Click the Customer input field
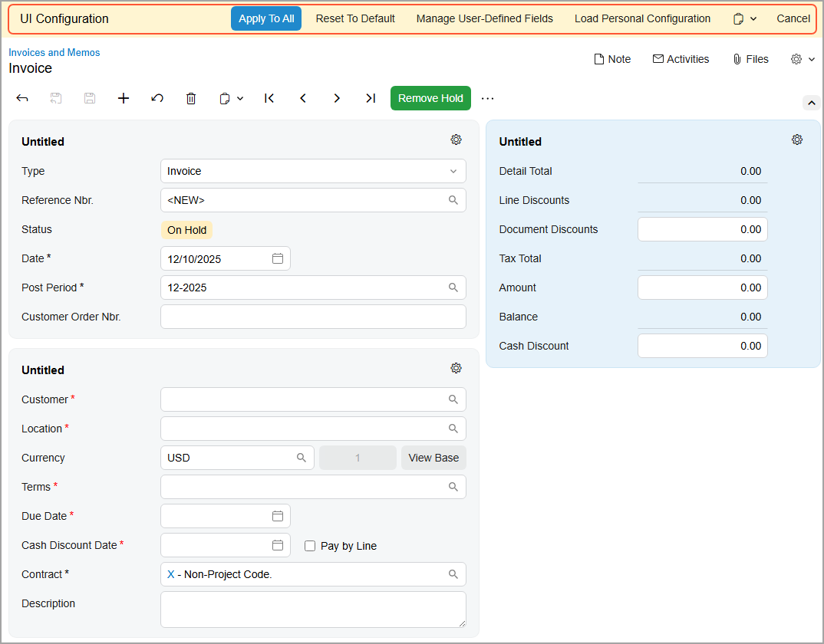This screenshot has width=824, height=644. [313, 399]
